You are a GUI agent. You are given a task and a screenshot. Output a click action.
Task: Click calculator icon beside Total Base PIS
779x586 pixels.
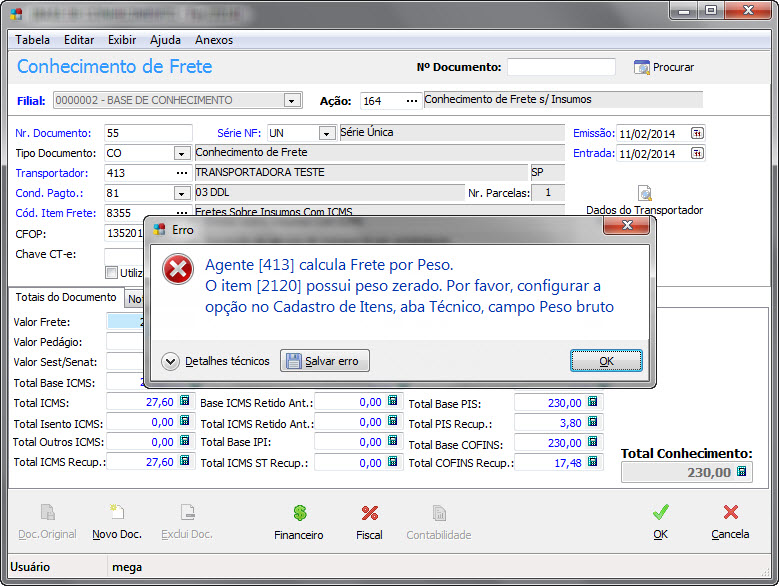592,403
